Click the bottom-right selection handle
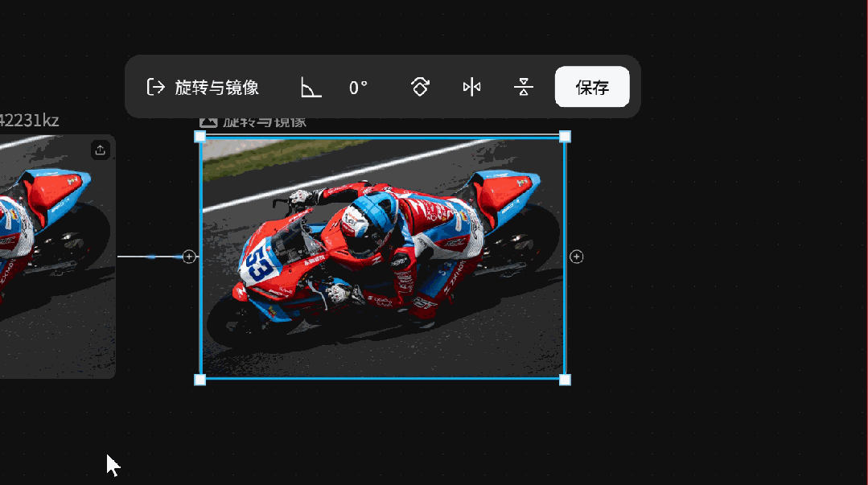This screenshot has width=868, height=485. coord(565,380)
